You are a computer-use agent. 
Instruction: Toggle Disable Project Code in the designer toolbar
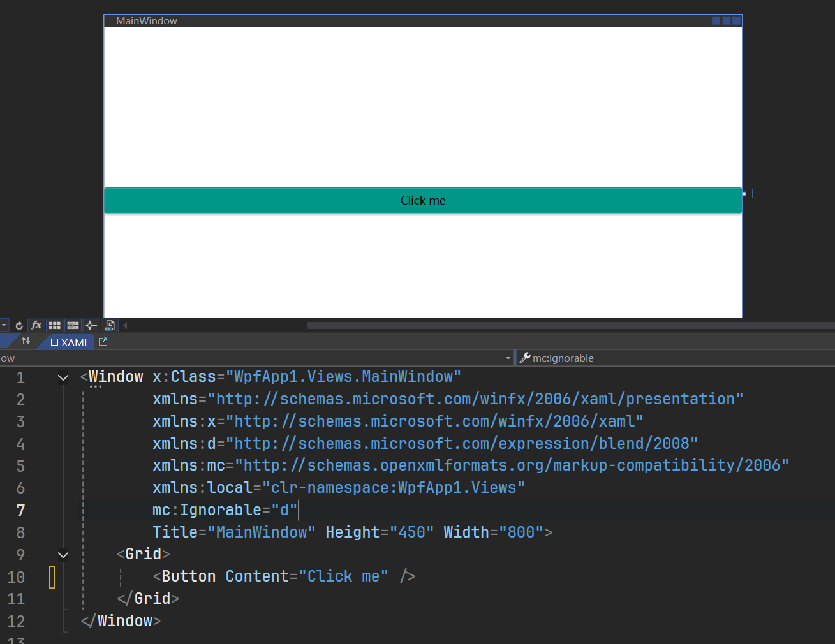(109, 325)
